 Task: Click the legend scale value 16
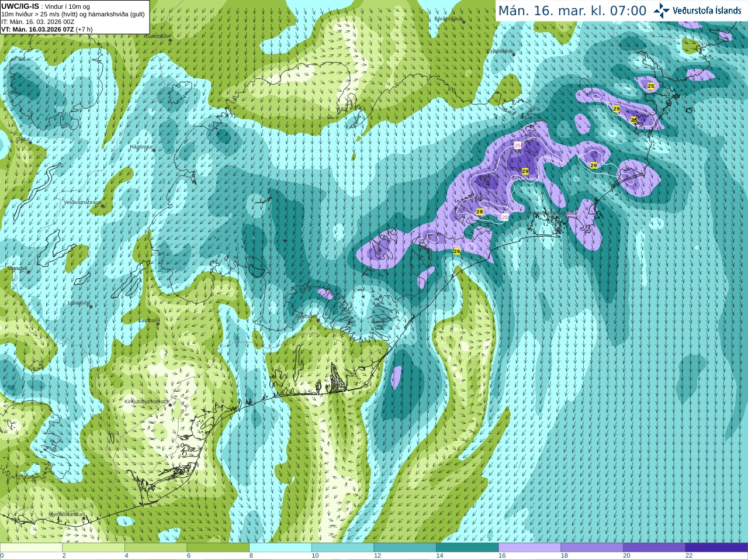[x=502, y=556]
